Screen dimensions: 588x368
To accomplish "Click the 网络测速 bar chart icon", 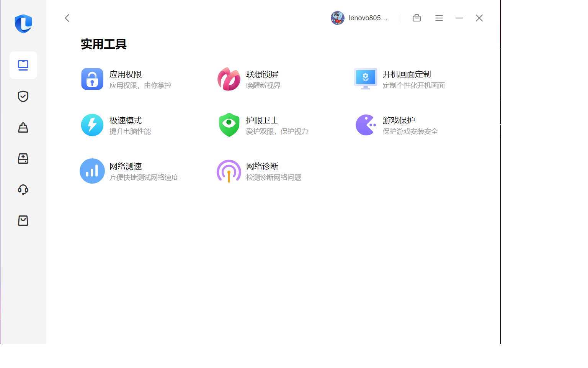I will coord(92,171).
